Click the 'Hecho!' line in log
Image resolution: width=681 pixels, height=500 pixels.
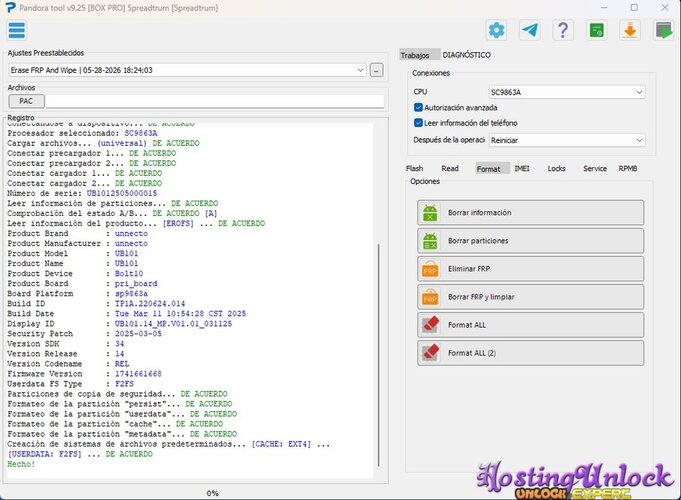[21, 464]
